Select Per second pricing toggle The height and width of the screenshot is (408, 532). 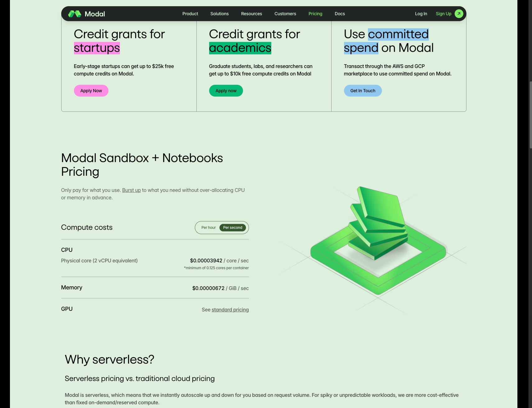(x=232, y=228)
